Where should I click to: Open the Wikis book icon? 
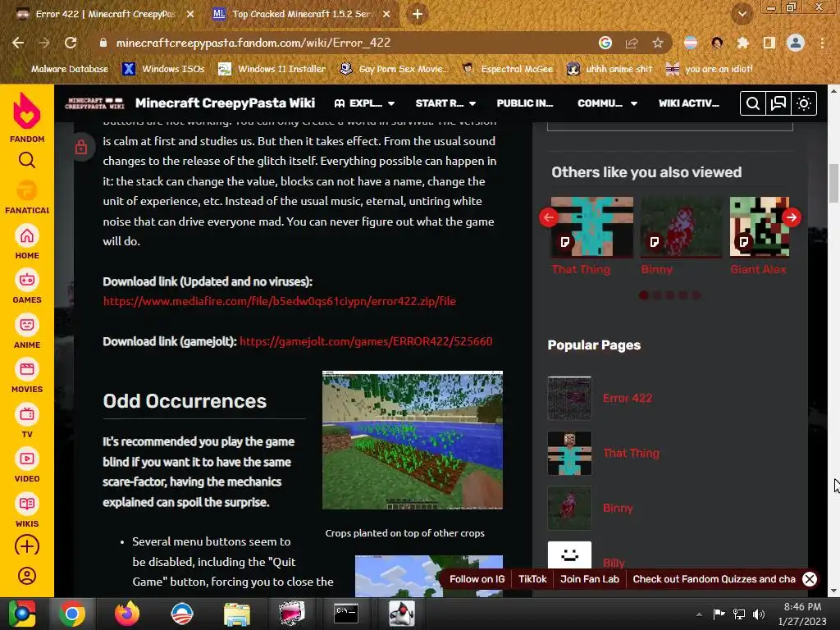pyautogui.click(x=27, y=504)
